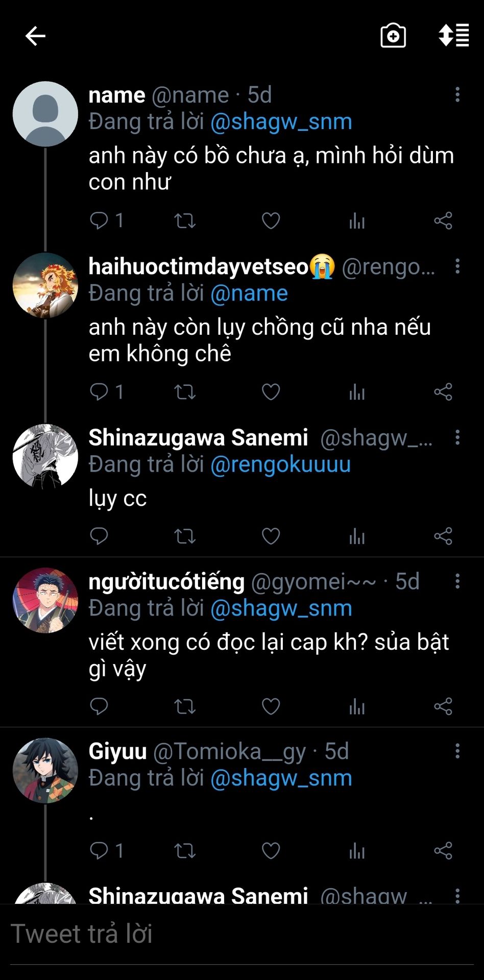The width and height of the screenshot is (484, 980).
Task: Open the sort replies icon
Action: tap(453, 35)
